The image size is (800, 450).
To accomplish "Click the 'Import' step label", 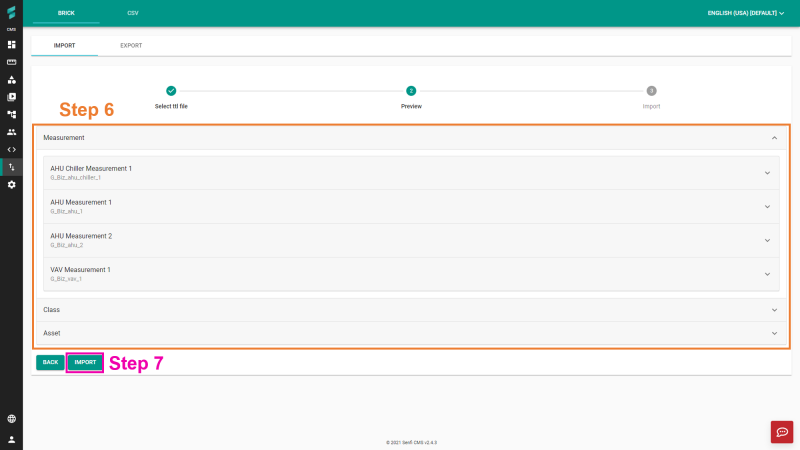I will (652, 106).
